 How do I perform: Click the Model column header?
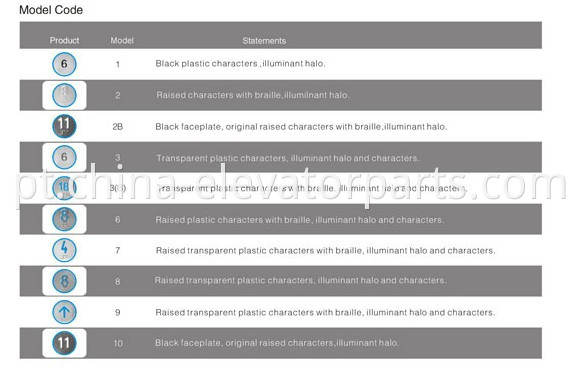[122, 40]
